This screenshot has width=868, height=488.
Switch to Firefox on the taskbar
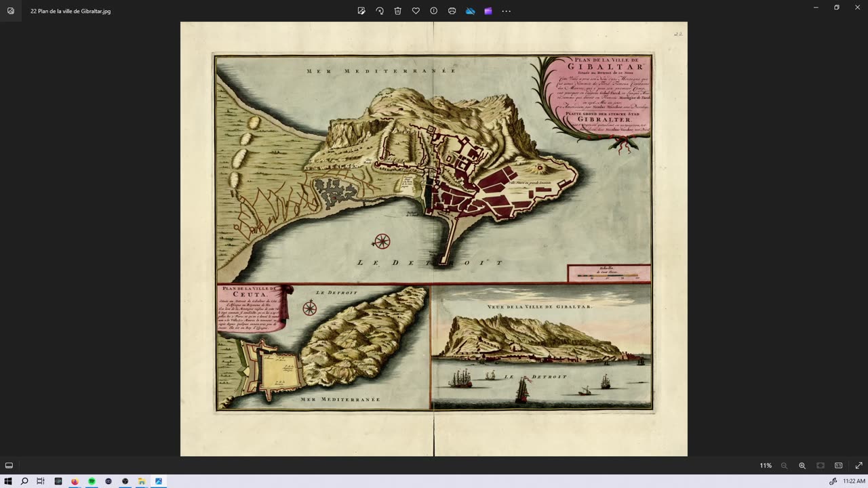click(75, 481)
